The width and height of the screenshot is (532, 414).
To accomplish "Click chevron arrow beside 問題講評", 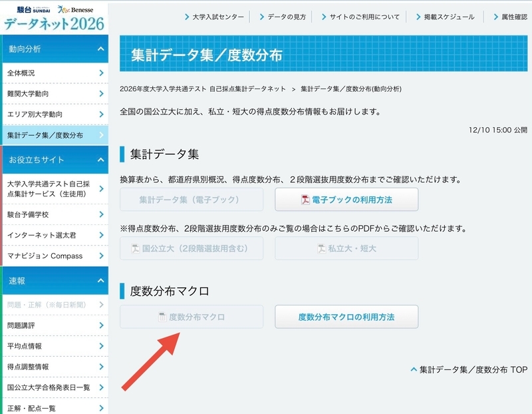I will (101, 325).
